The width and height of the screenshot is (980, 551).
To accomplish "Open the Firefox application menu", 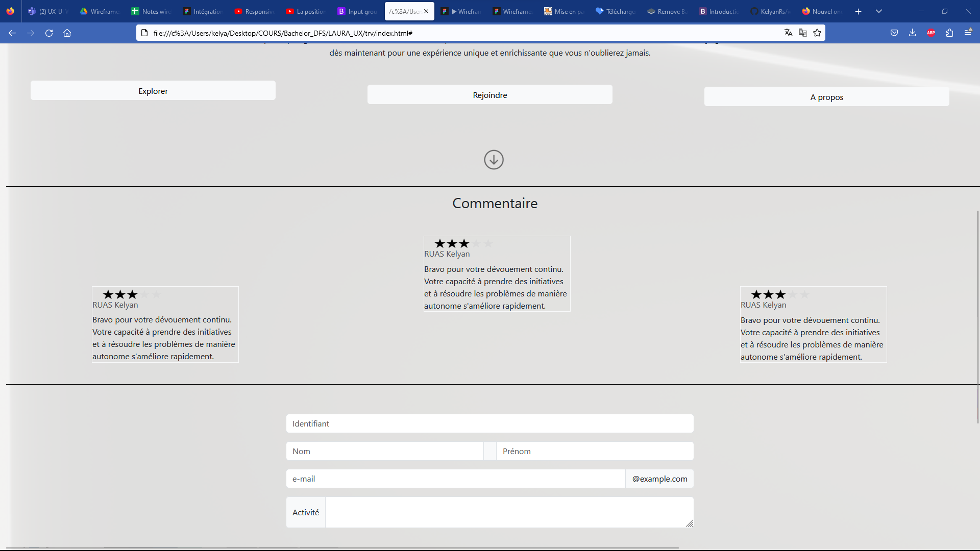I will 969,33.
